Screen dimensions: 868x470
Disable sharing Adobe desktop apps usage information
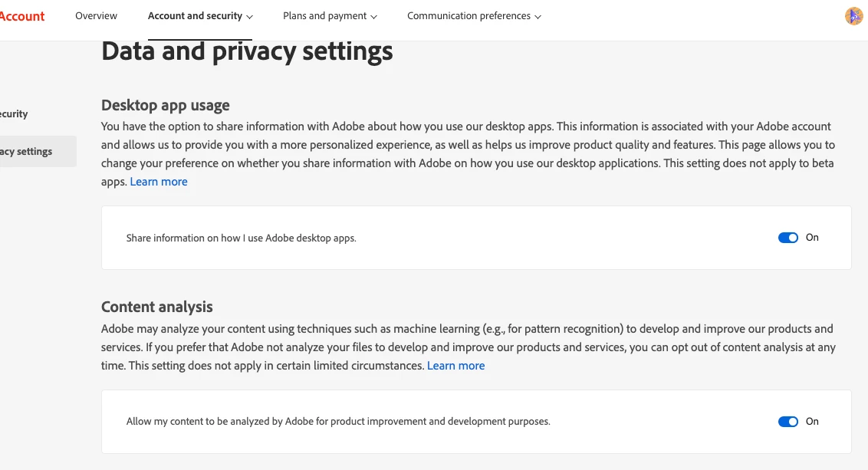pos(787,238)
